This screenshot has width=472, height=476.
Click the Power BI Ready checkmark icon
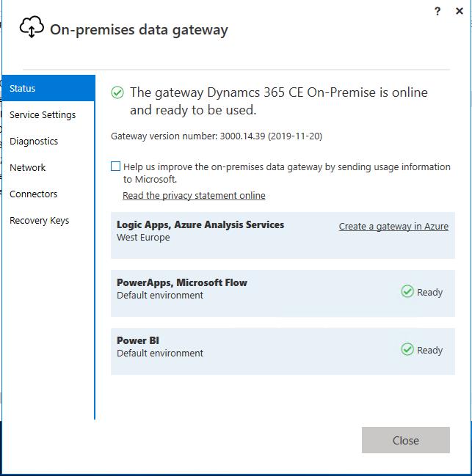point(407,349)
